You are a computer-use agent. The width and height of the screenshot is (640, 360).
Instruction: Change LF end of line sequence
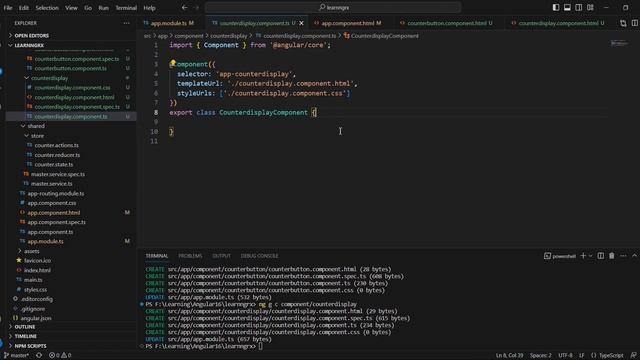(x=582, y=356)
